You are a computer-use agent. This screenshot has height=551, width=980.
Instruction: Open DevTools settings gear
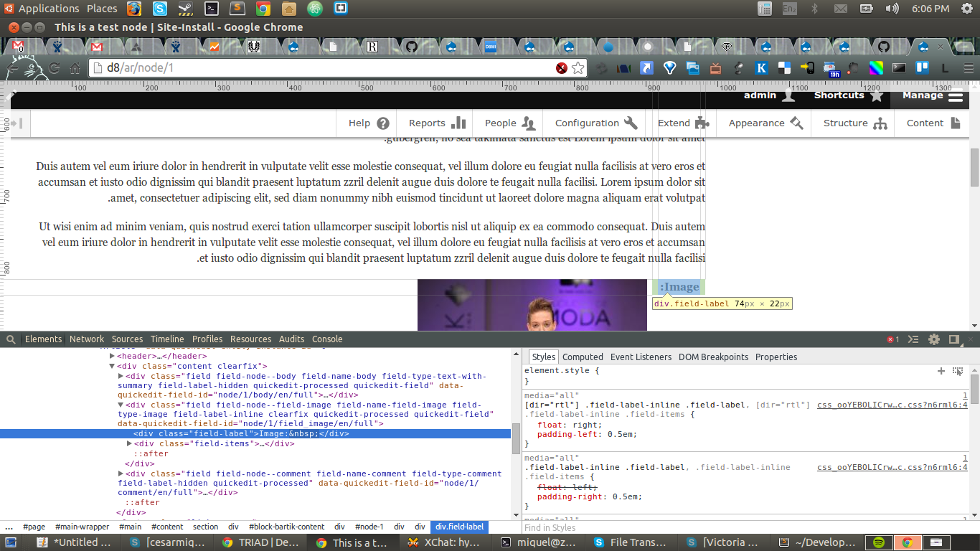934,339
